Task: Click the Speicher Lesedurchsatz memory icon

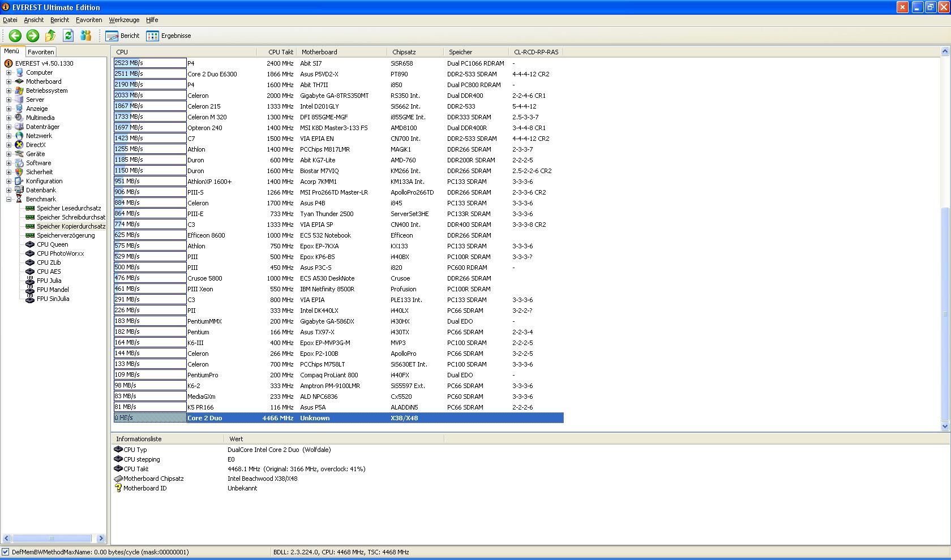Action: [30, 208]
